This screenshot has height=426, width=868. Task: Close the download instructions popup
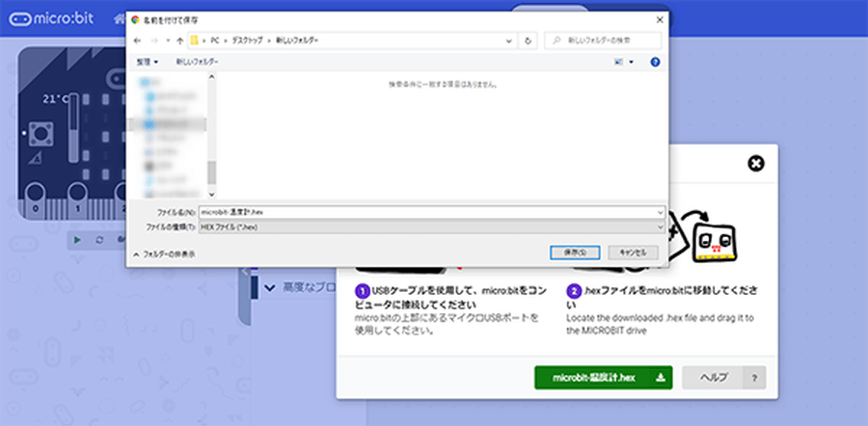(755, 163)
